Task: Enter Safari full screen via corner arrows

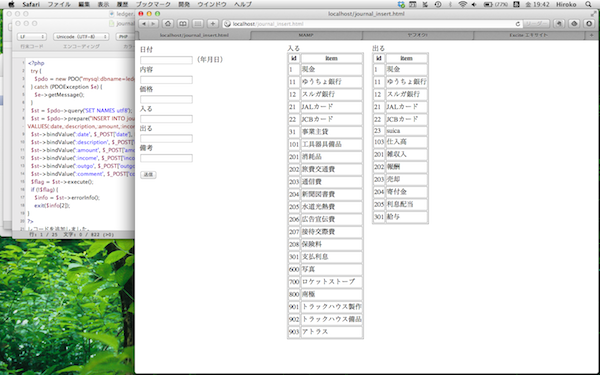Action: [x=593, y=14]
